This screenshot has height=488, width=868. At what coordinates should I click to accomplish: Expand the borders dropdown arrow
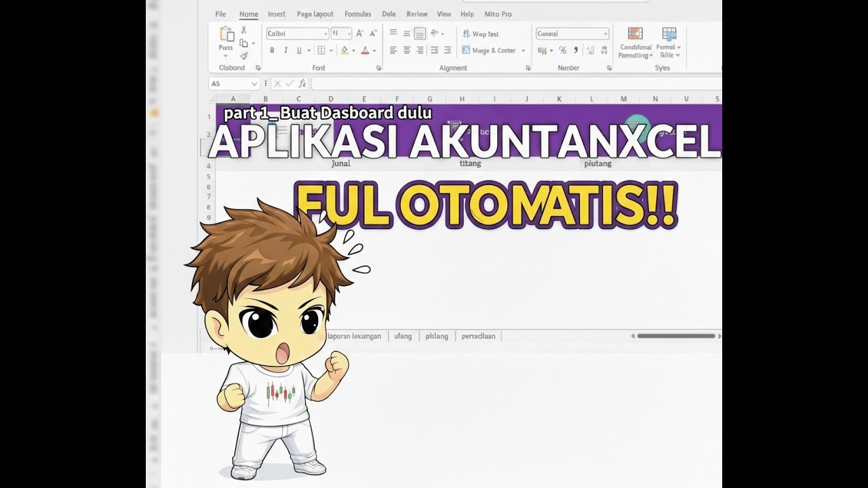click(x=331, y=51)
